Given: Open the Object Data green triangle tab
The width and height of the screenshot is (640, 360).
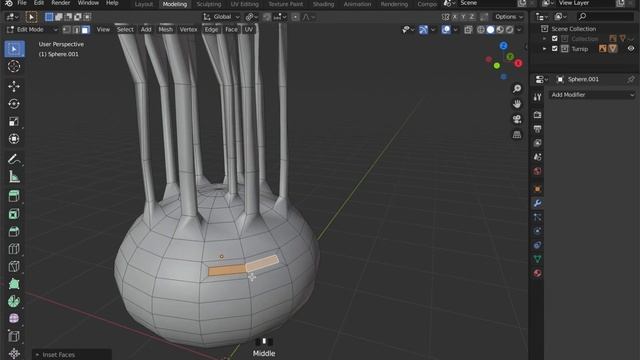Looking at the screenshot, I should [537, 259].
